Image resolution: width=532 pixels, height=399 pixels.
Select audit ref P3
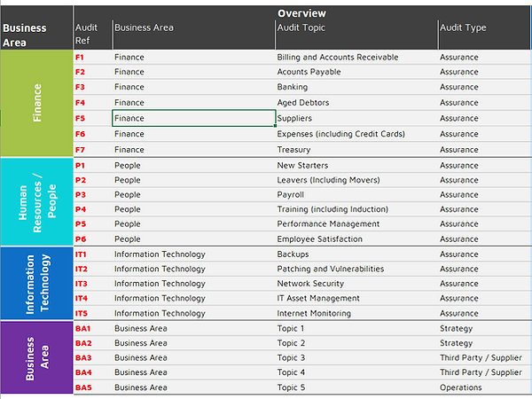[92, 195]
